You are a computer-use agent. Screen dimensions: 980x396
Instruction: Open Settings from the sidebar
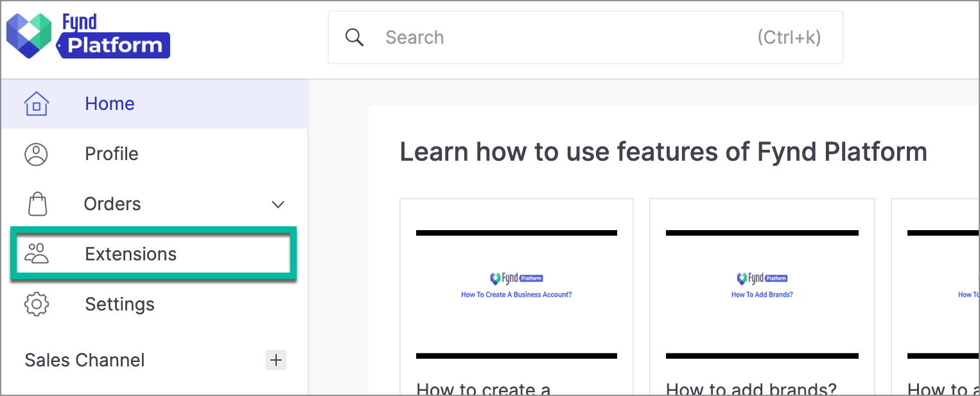click(x=154, y=304)
